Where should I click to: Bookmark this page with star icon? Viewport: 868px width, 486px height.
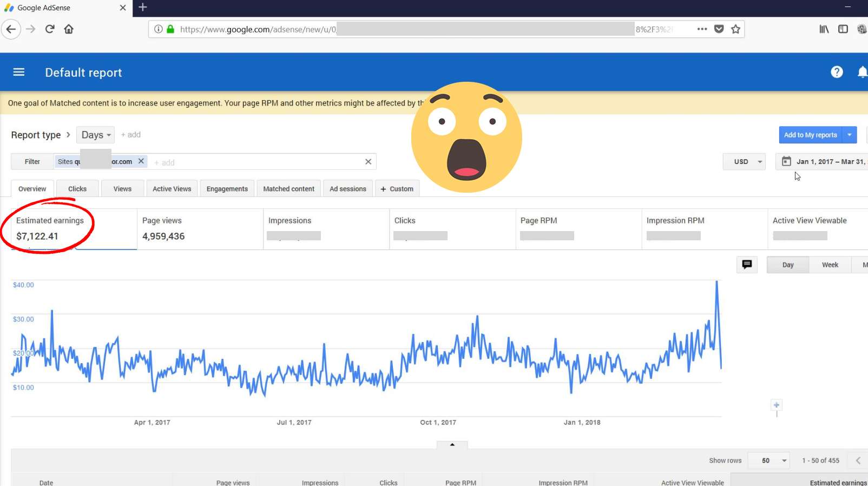(735, 29)
